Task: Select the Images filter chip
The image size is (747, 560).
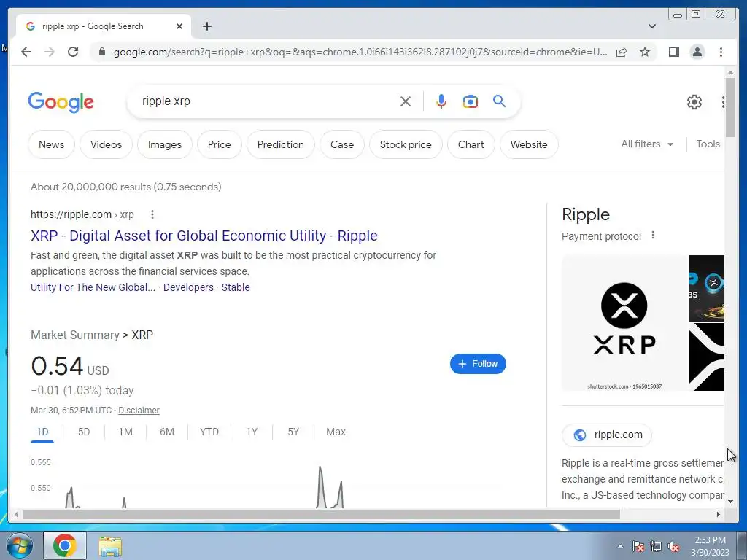Action: pyautogui.click(x=165, y=144)
